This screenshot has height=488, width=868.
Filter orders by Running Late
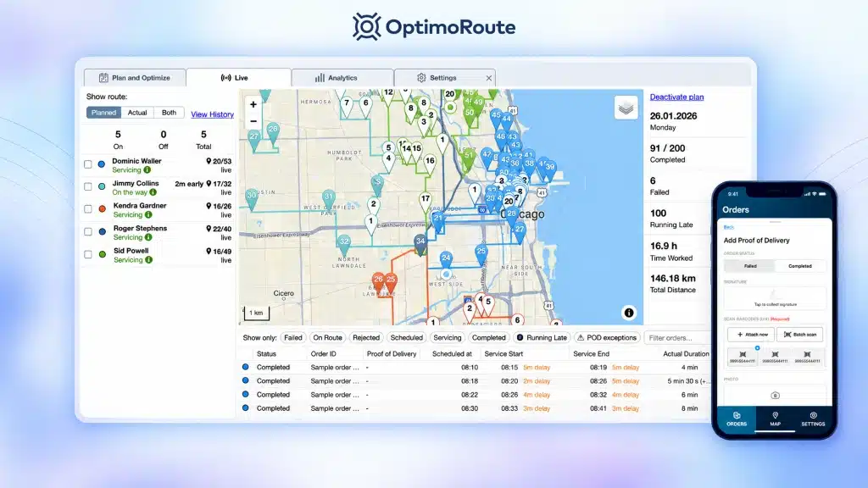coord(542,337)
